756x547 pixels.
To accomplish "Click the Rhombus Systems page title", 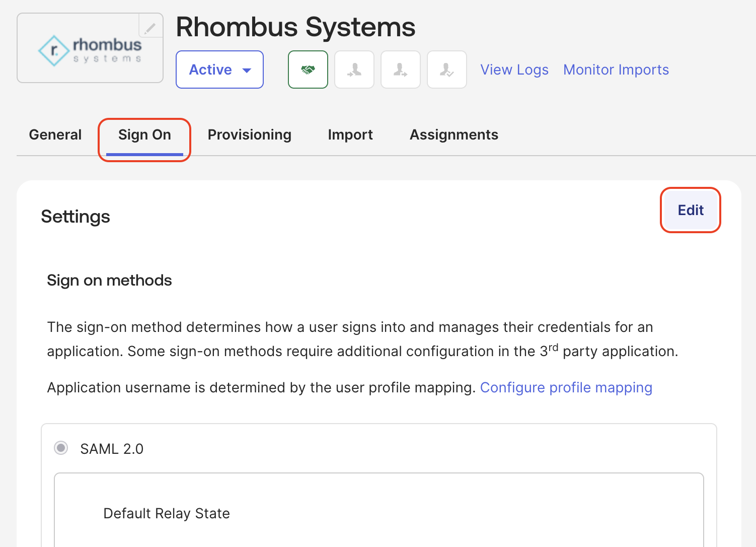I will tap(295, 27).
